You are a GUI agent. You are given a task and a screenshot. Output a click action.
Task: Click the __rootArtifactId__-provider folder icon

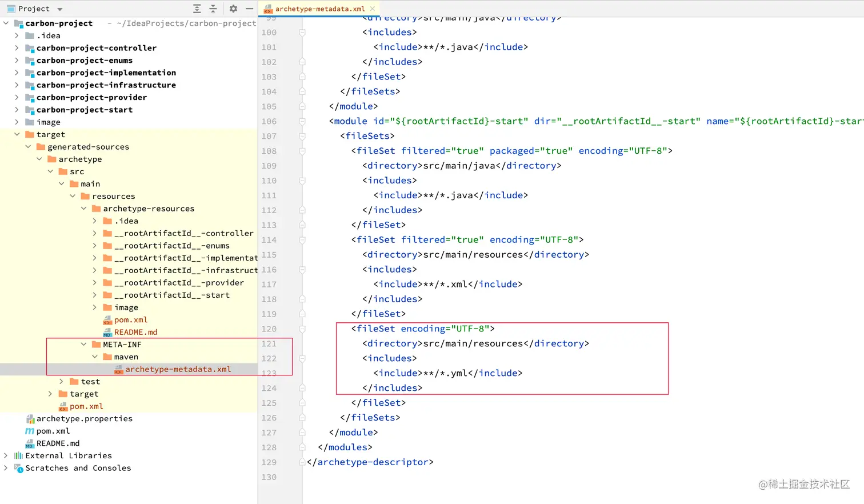(107, 283)
